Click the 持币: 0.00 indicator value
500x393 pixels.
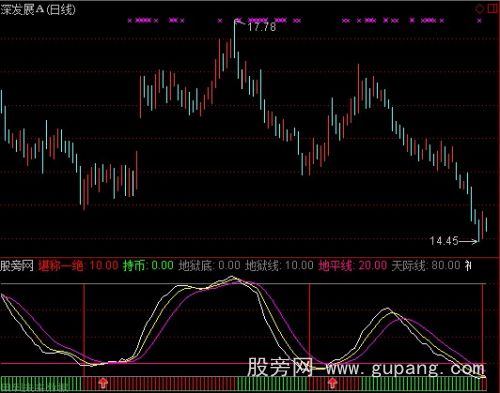point(148,266)
